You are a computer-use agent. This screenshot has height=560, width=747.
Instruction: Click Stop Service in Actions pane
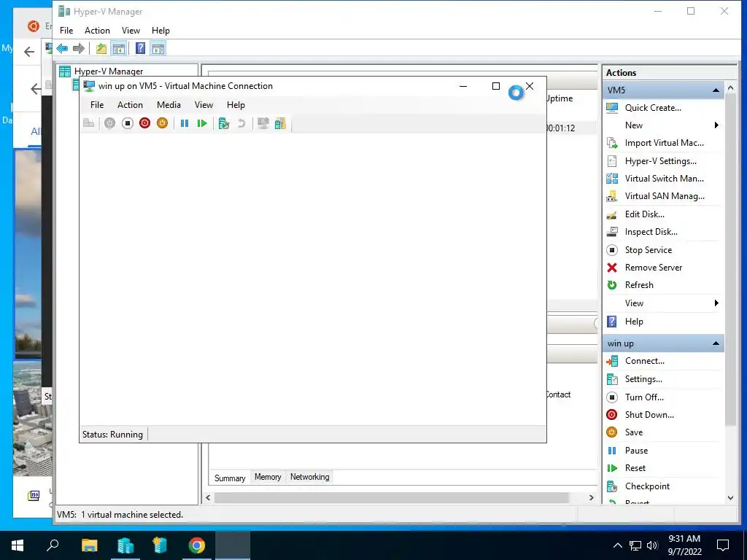point(649,250)
